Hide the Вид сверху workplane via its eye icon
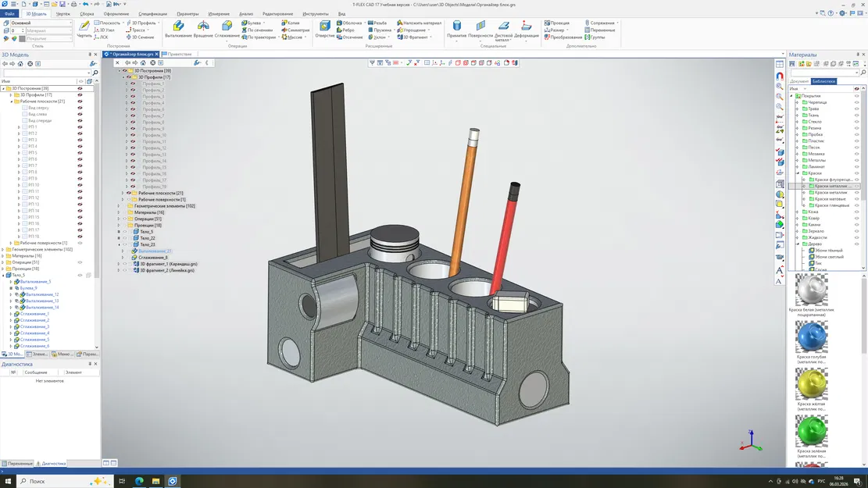Image resolution: width=868 pixels, height=488 pixels. [80, 108]
